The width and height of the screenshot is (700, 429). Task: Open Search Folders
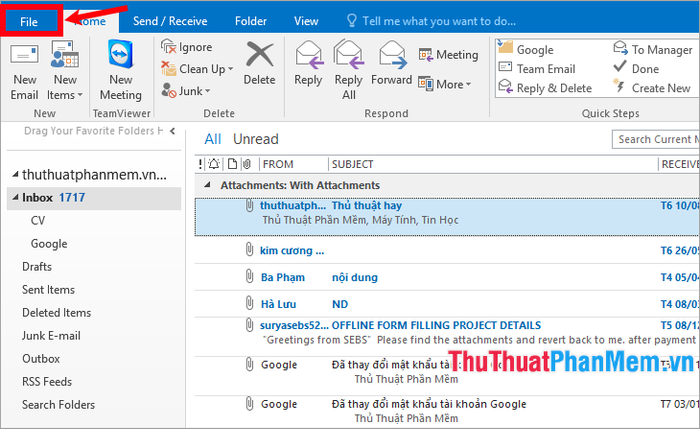58,405
